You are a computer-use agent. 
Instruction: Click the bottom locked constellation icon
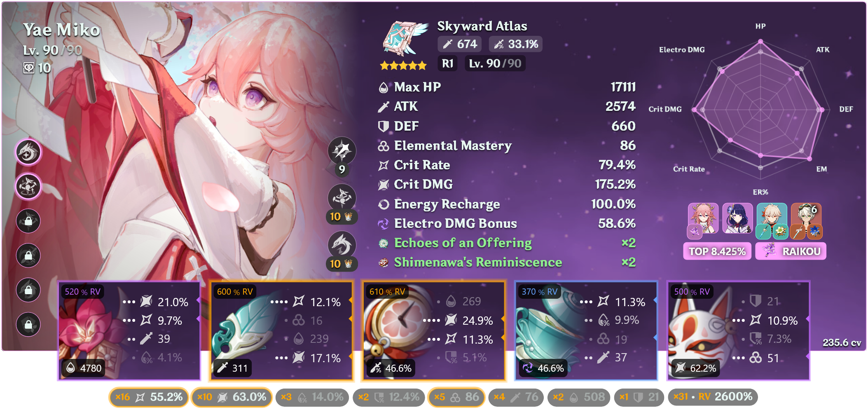tap(28, 324)
